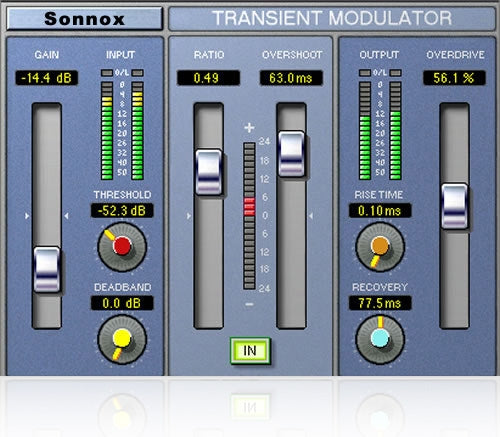The width and height of the screenshot is (500, 437).
Task: Click the Sonnox logo button
Action: pos(85,18)
